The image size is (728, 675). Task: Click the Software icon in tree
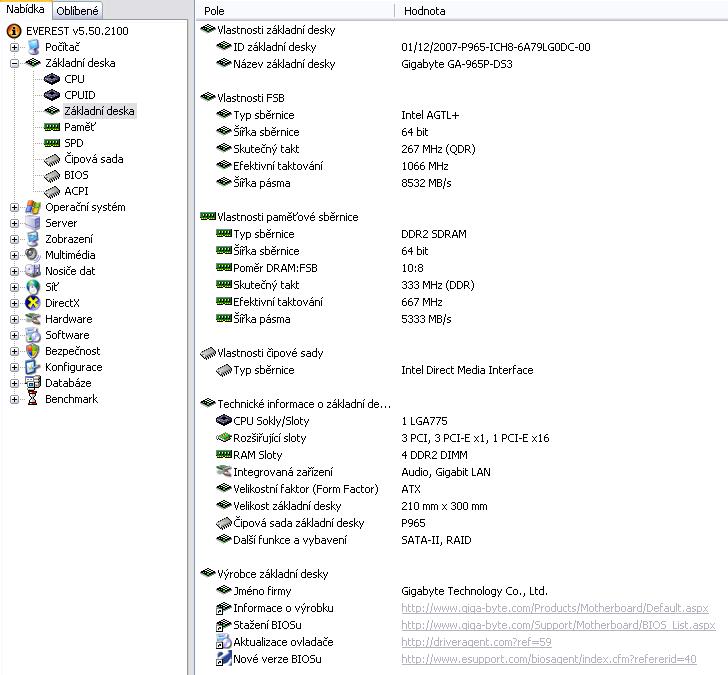pos(33,335)
